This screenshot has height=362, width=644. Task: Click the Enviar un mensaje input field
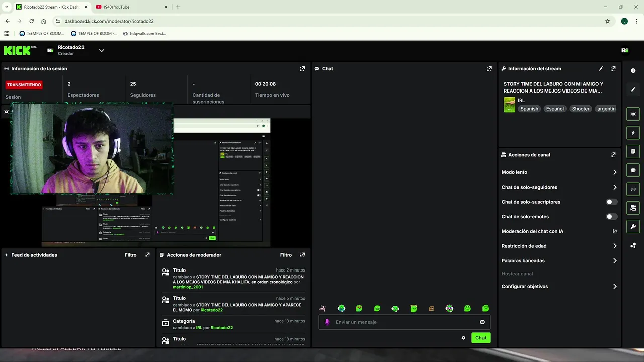(x=405, y=322)
